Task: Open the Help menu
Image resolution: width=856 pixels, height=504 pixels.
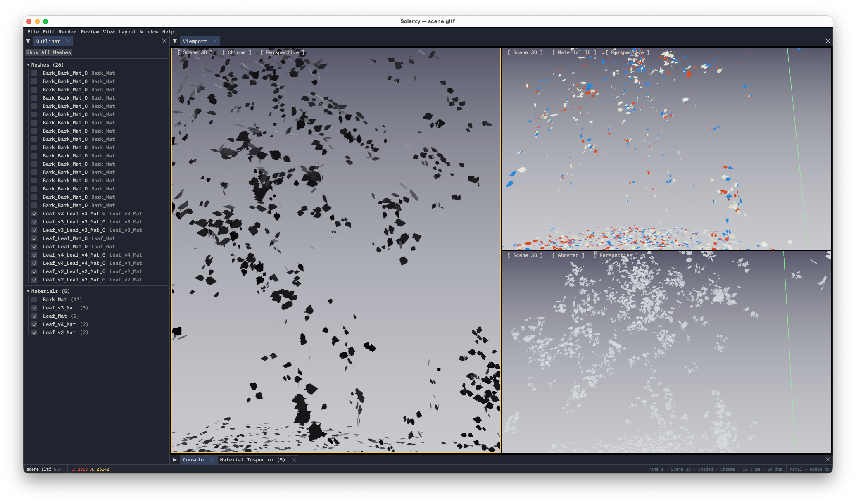Action: 168,32
